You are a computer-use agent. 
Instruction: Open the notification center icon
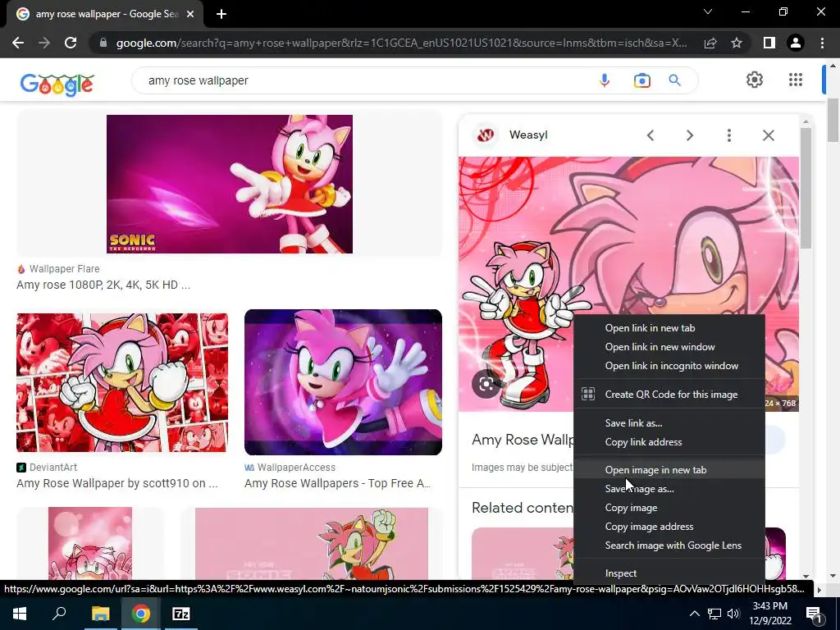click(814, 614)
